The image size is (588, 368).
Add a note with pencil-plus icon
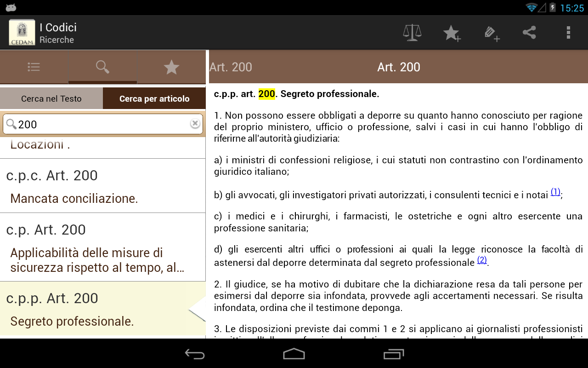[x=492, y=34]
